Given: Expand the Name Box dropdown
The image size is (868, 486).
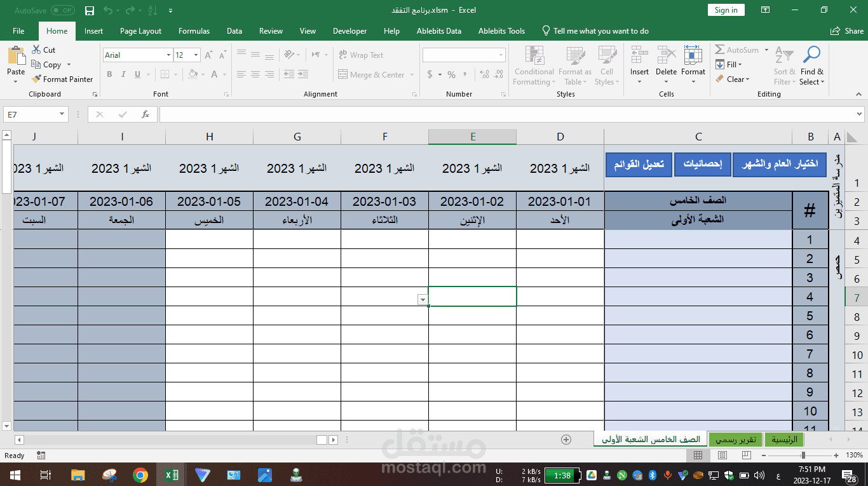Looking at the screenshot, I should click(x=62, y=114).
